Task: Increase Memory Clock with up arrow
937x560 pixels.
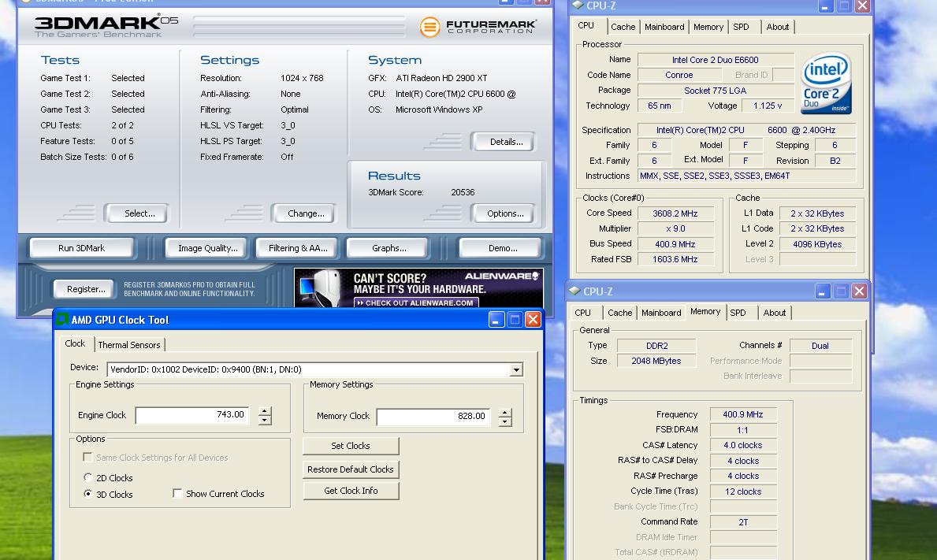Action: pyautogui.click(x=505, y=412)
